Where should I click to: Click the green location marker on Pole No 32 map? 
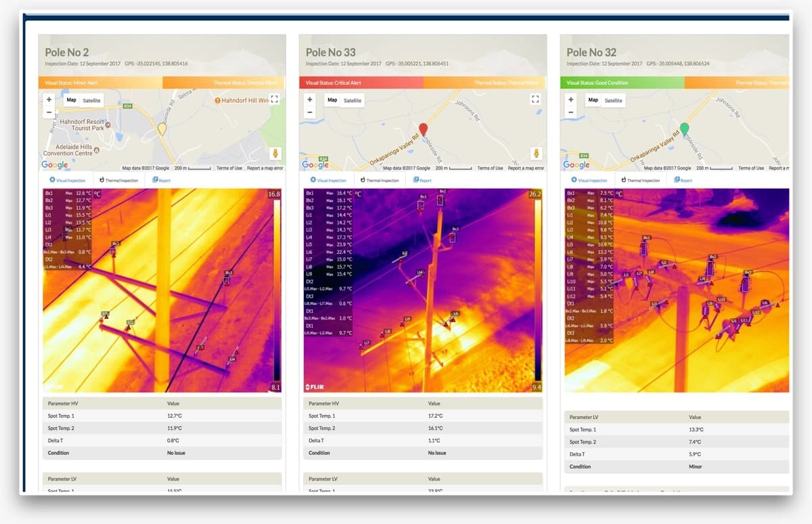click(684, 129)
